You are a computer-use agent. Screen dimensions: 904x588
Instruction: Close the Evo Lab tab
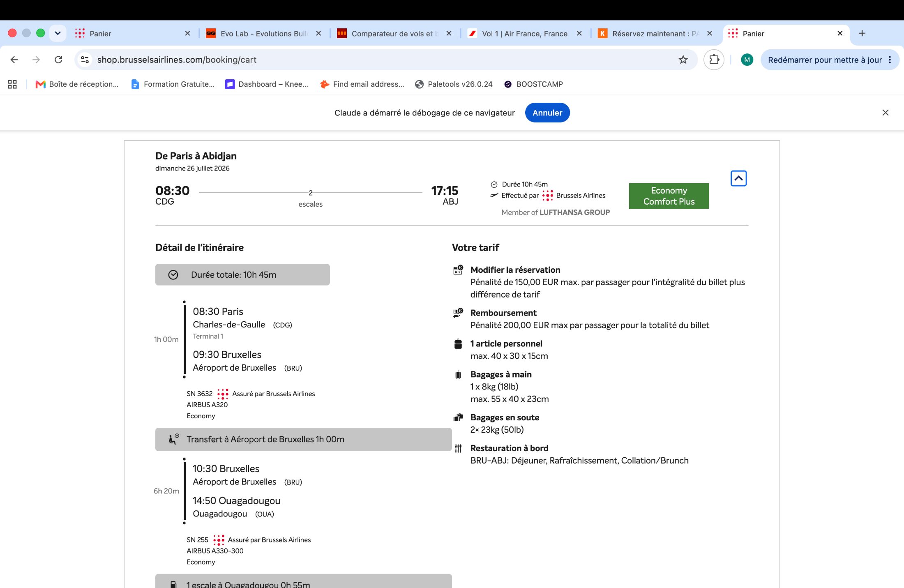[x=318, y=33]
